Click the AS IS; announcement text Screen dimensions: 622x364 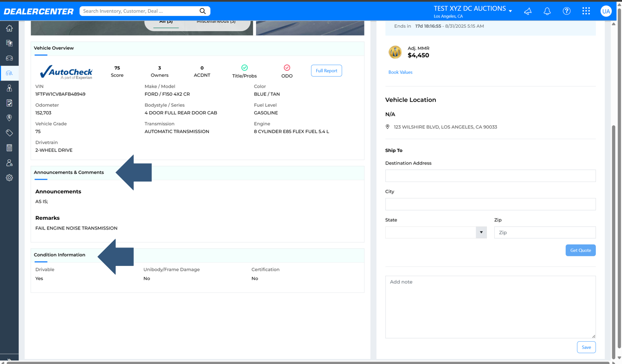click(x=42, y=201)
